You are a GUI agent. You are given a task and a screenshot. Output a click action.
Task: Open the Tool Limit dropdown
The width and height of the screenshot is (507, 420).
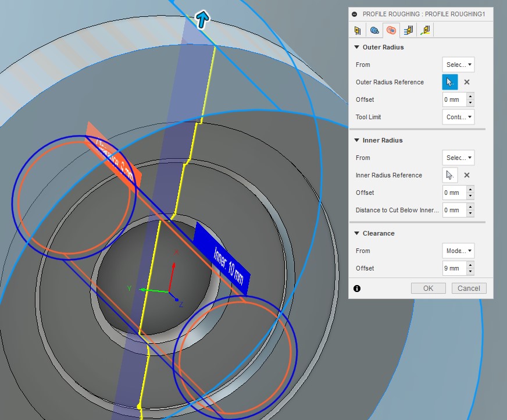[x=458, y=117]
